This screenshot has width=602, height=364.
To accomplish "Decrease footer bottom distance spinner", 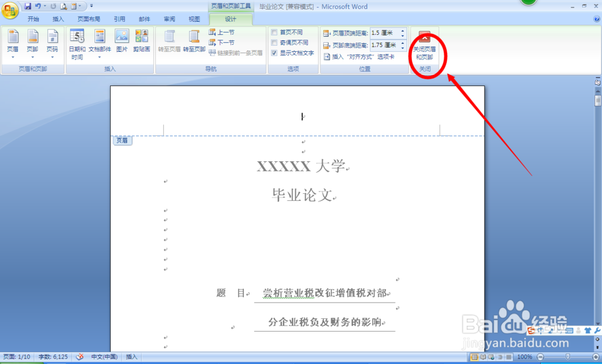I will [403, 48].
